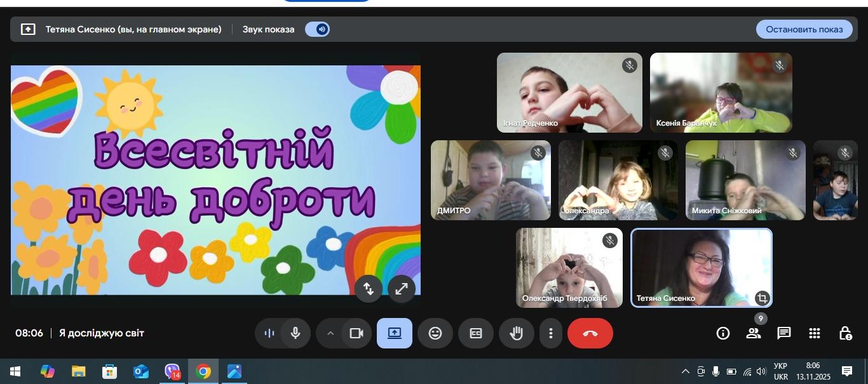Open host controls lock icon
868x384 pixels.
click(844, 333)
